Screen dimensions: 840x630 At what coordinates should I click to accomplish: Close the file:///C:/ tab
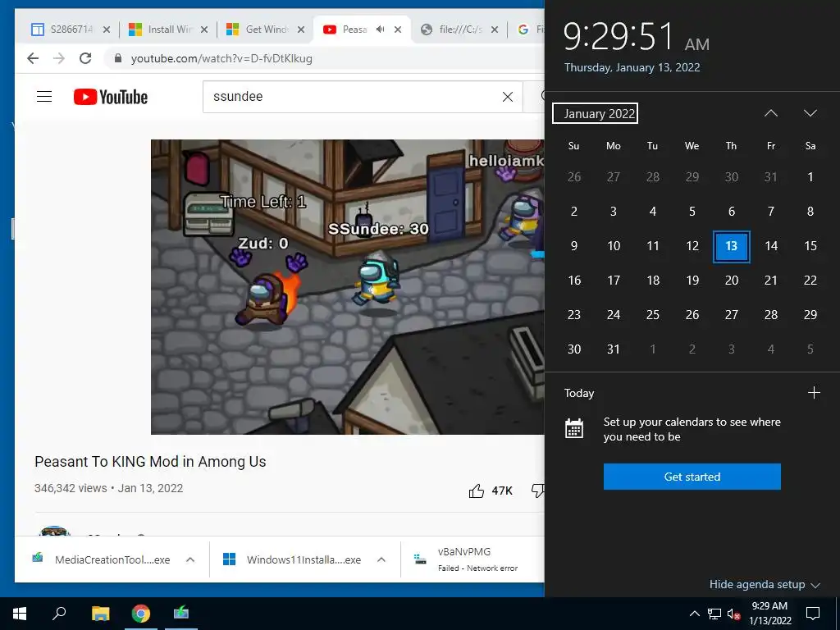click(495, 30)
